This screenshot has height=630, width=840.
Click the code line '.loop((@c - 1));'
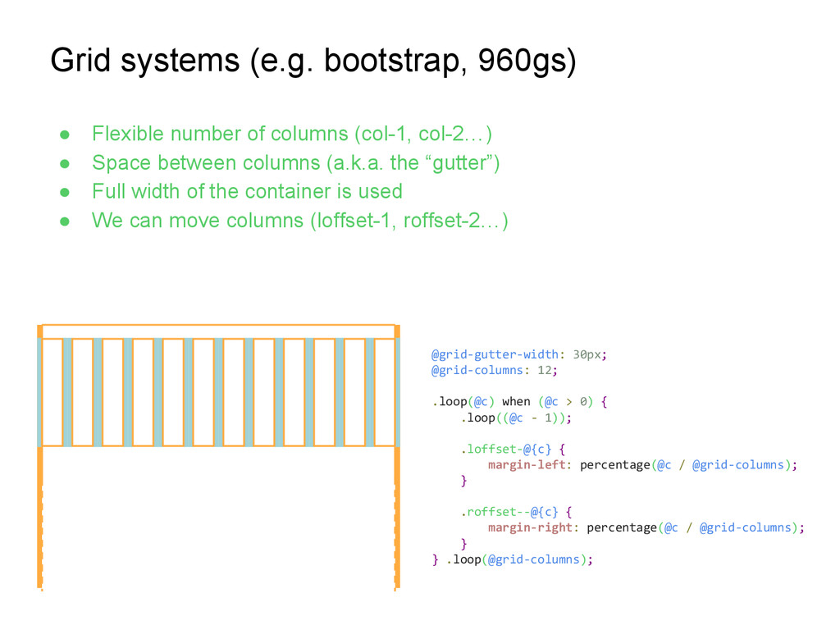[516, 418]
